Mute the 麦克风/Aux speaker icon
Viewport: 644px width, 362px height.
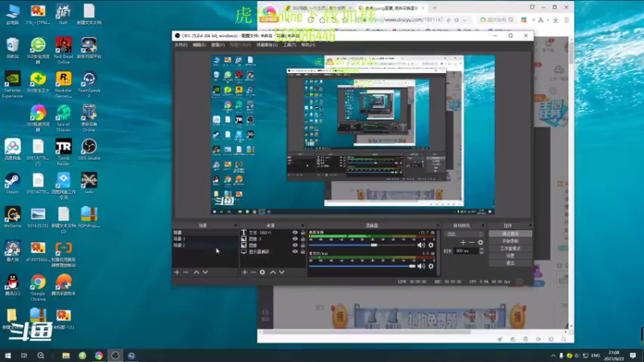coord(421,266)
